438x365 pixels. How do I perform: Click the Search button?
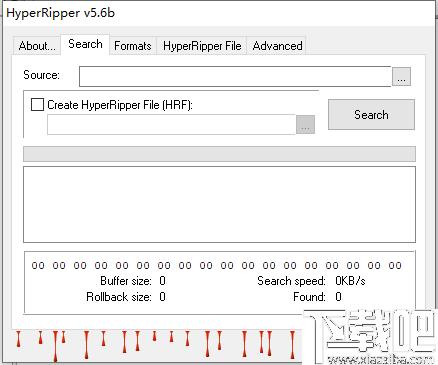pyautogui.click(x=371, y=114)
